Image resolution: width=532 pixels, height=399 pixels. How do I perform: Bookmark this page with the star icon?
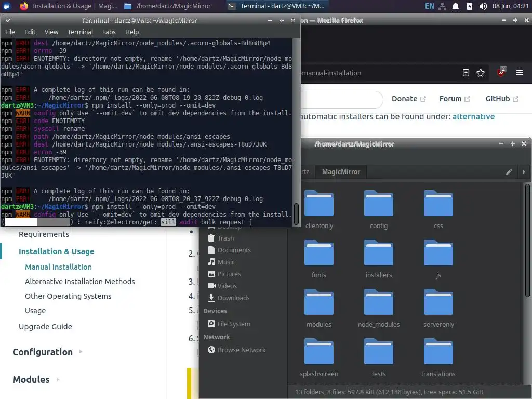(481, 73)
